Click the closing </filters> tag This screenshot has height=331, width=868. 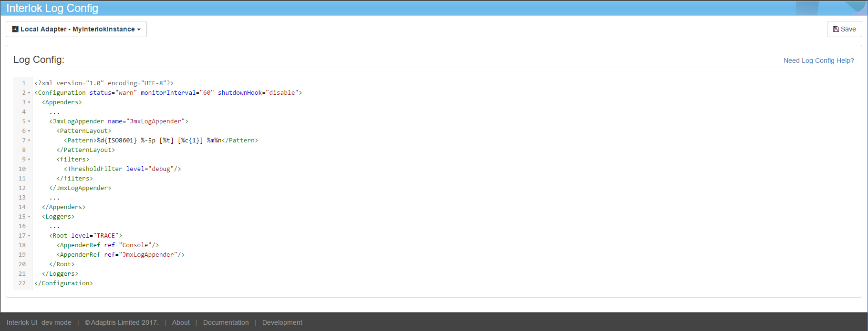coord(75,178)
